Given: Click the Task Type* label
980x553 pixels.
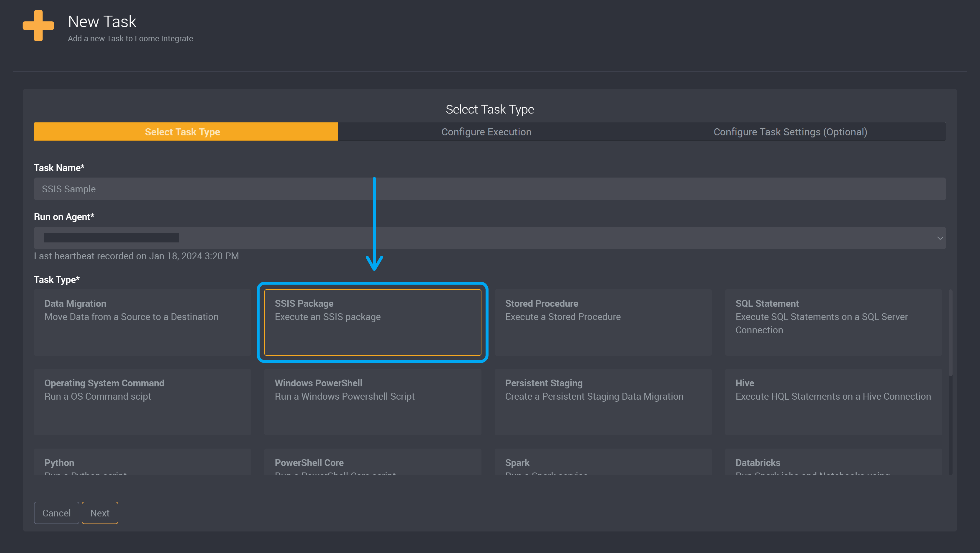Looking at the screenshot, I should coord(57,280).
